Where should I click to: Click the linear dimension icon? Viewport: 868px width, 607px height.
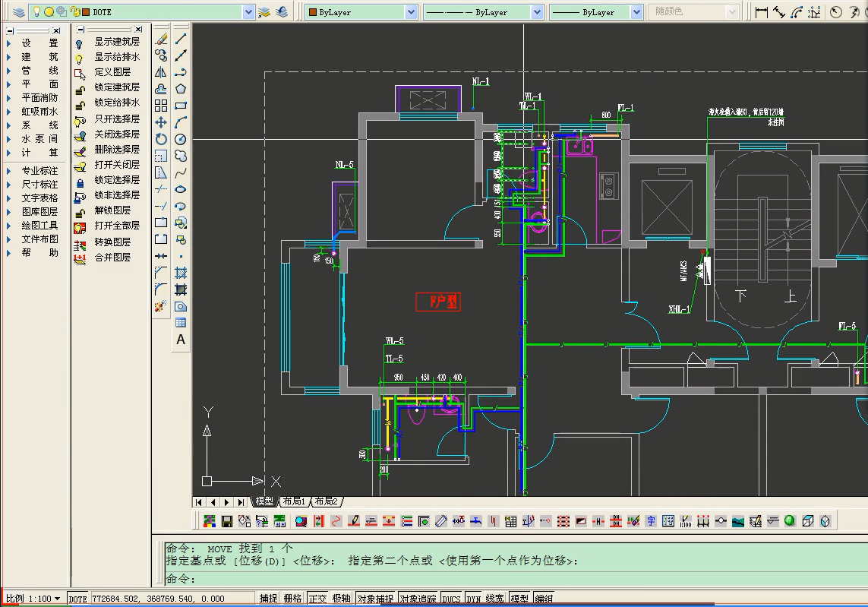coord(762,11)
